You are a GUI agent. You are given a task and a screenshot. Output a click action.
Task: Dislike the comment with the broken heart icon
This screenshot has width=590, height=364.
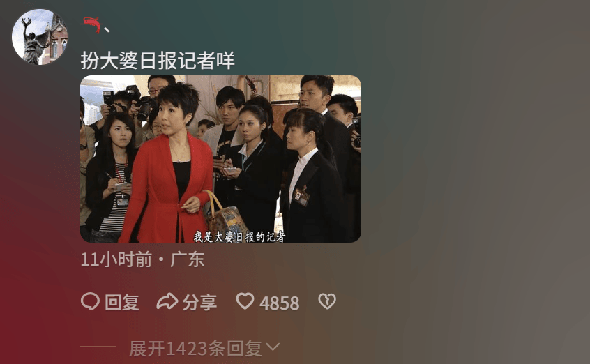327,301
